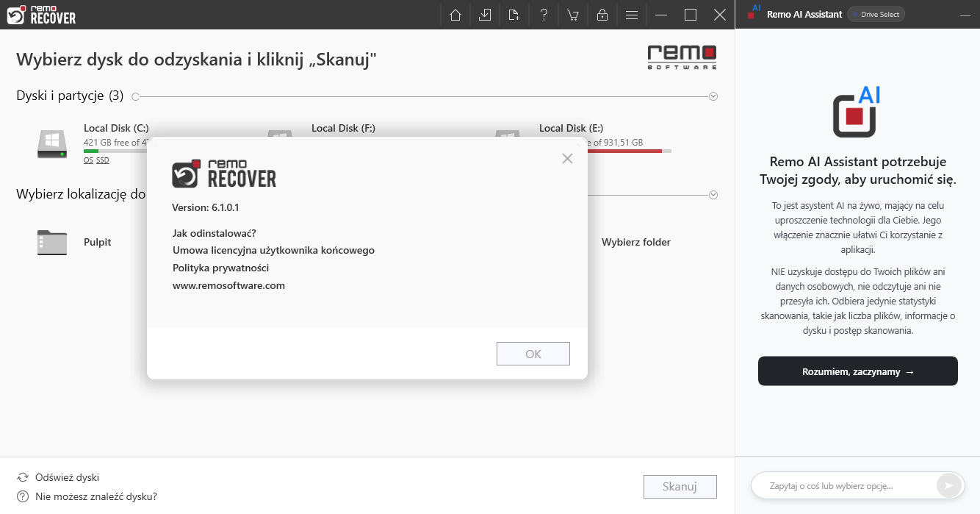Screen dimensions: 980x514
Task: Close the About dialog with the X
Action: 567,158
